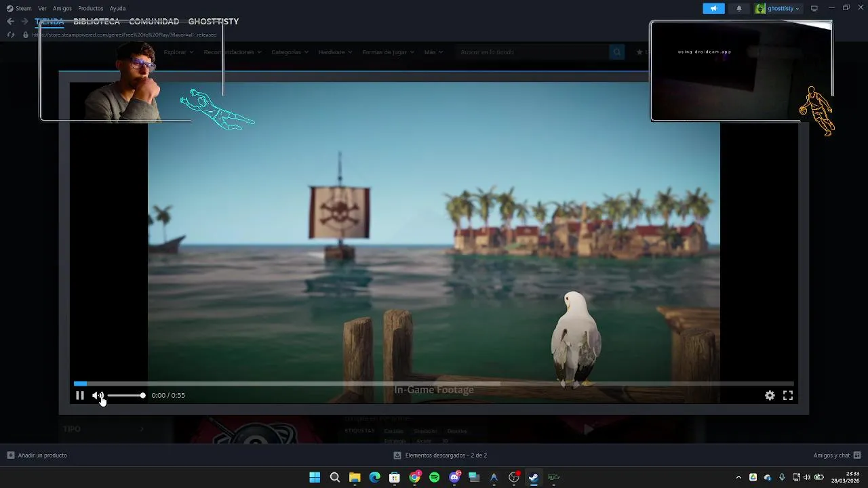The width and height of the screenshot is (868, 488).
Task: Pause the trailer video
Action: coord(79,395)
